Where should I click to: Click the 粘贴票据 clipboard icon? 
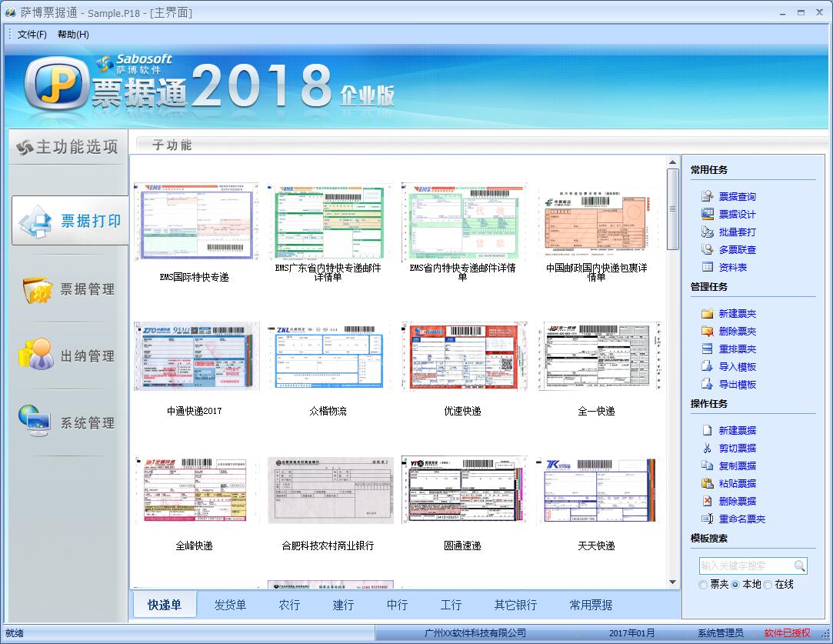pyautogui.click(x=707, y=483)
